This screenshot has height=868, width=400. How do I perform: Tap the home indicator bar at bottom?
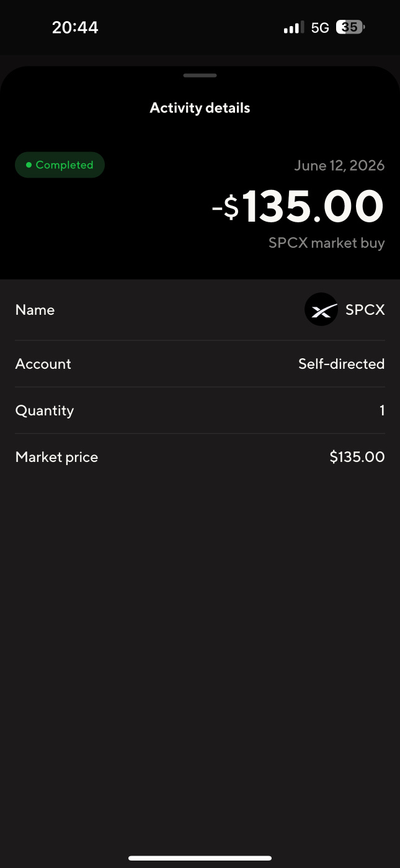point(200,858)
